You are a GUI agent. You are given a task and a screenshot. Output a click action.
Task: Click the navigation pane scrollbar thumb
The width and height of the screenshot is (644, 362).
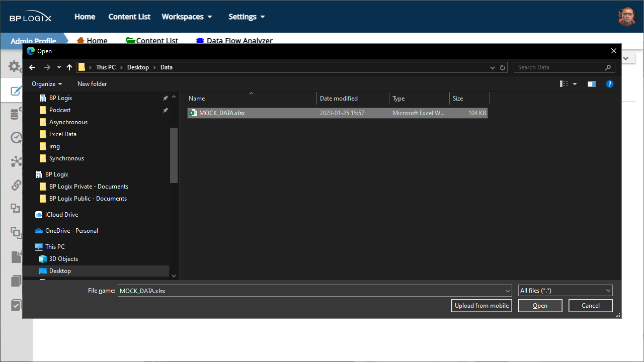pos(174,155)
